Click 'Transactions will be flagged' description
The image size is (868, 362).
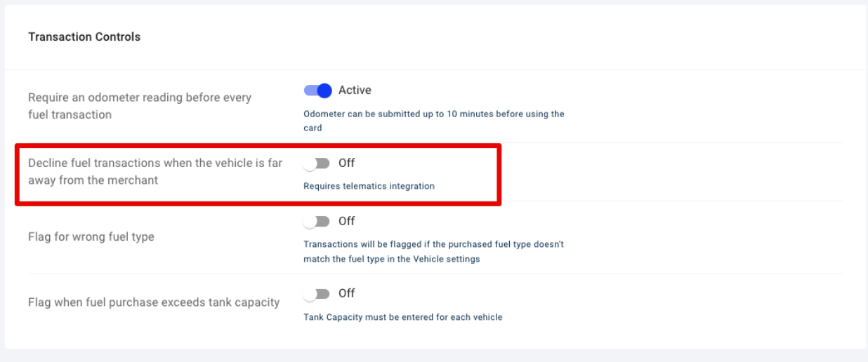coord(434,252)
